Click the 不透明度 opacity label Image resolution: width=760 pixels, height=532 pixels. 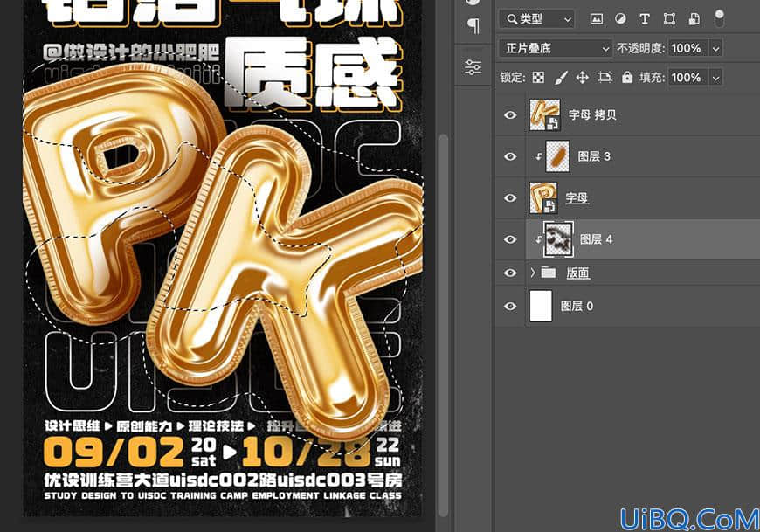(640, 48)
